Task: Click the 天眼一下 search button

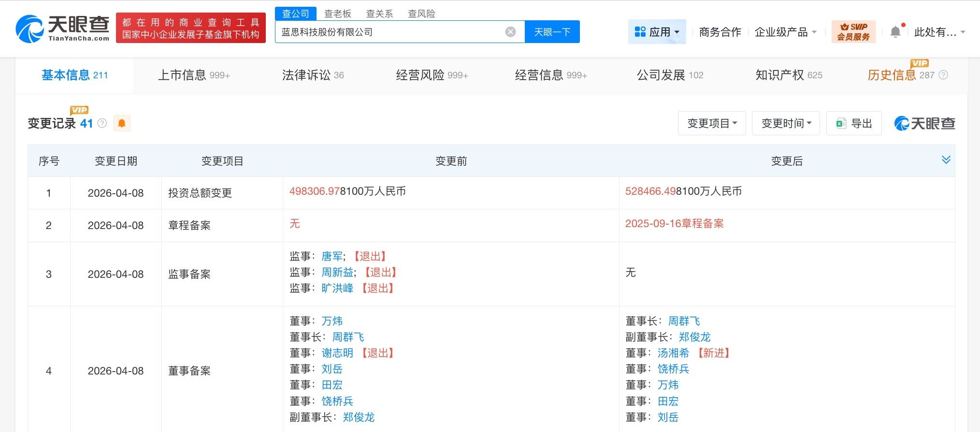Action: pos(552,32)
